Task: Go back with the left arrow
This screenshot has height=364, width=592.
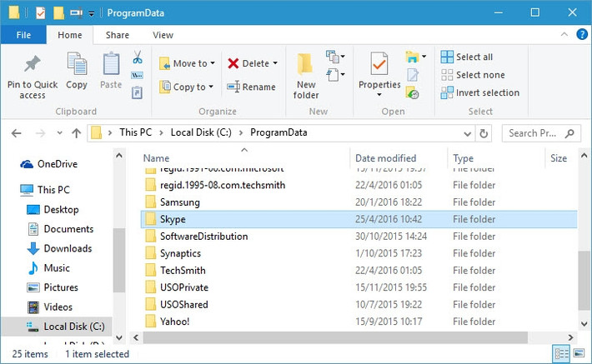Action: coord(16,133)
